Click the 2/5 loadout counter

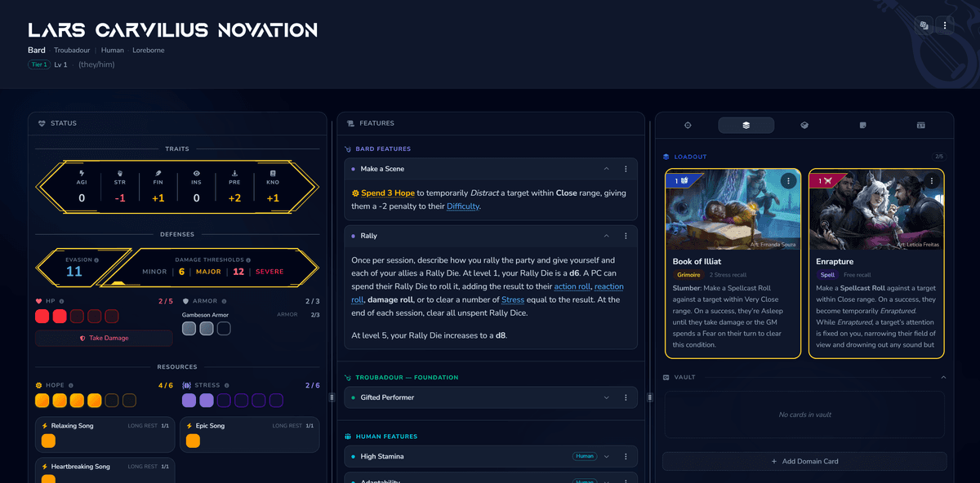pos(938,157)
